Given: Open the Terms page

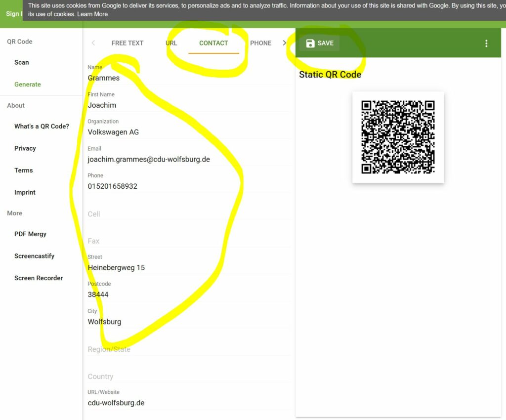Looking at the screenshot, I should [x=24, y=170].
